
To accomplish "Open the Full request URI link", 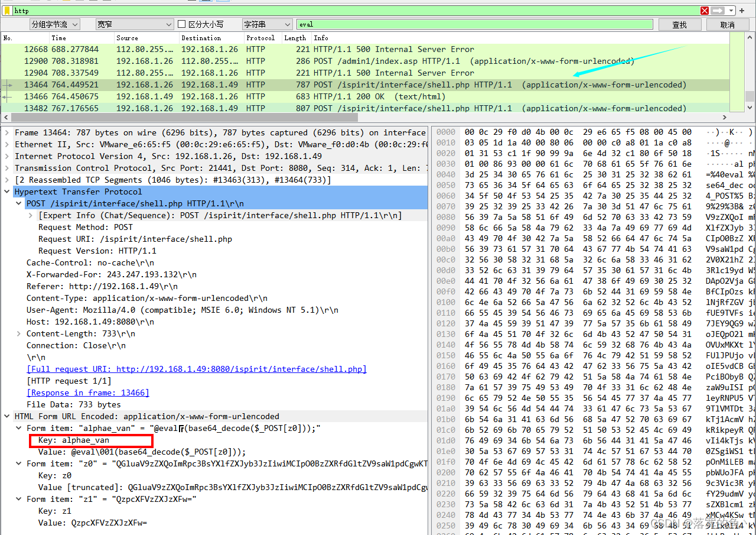I will (x=197, y=369).
